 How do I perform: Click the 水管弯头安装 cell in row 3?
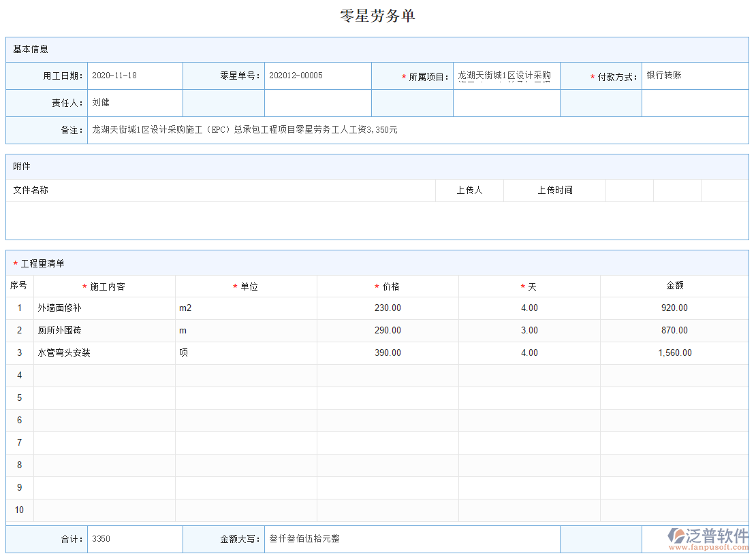(x=104, y=353)
